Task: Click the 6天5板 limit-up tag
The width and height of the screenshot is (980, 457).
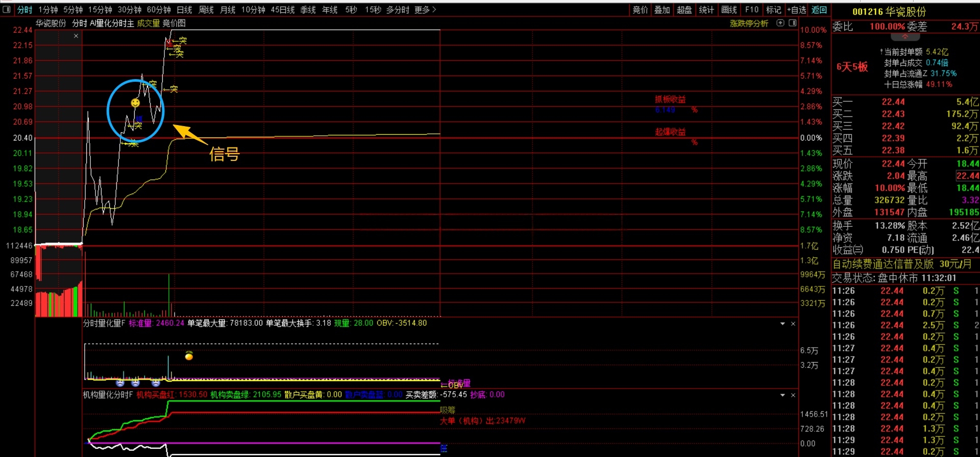Action: click(852, 67)
